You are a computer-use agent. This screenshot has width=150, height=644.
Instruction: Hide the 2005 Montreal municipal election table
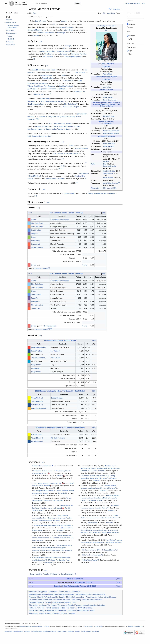coord(94,427)
